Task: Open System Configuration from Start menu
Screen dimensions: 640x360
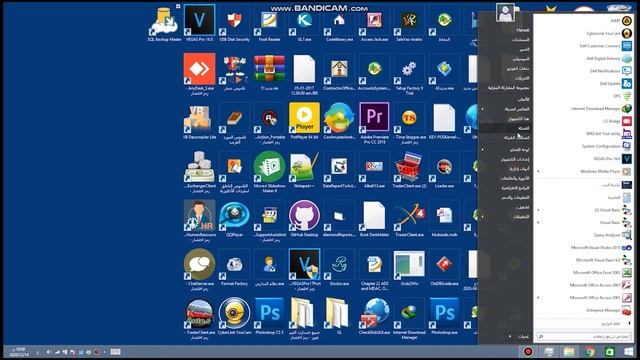Action: (584, 146)
